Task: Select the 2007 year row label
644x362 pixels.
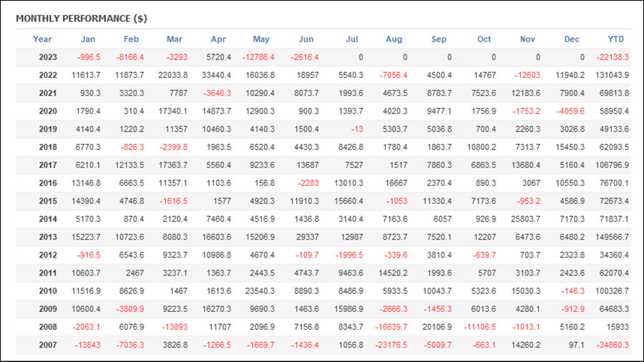Action: point(48,345)
